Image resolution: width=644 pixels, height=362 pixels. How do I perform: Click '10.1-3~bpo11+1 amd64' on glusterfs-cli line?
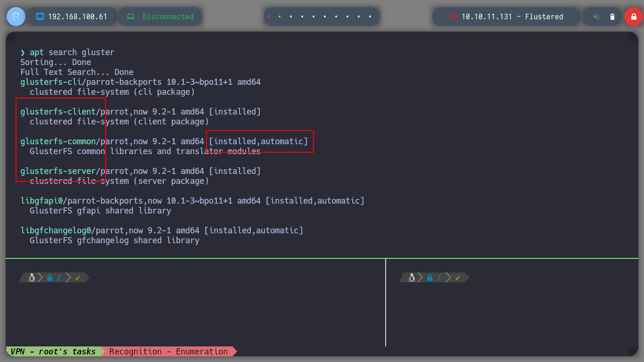214,82
